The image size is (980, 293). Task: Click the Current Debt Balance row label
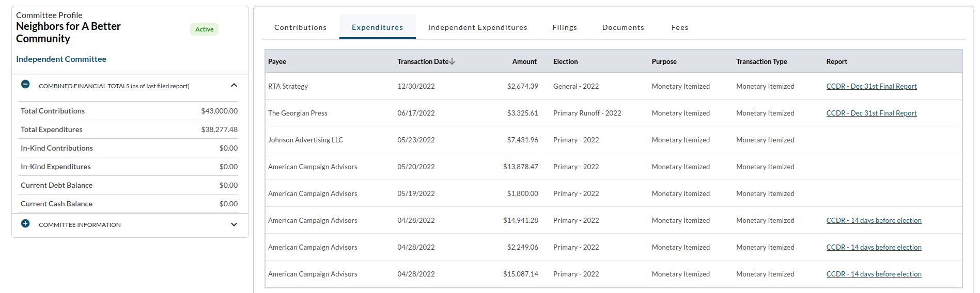(56, 185)
